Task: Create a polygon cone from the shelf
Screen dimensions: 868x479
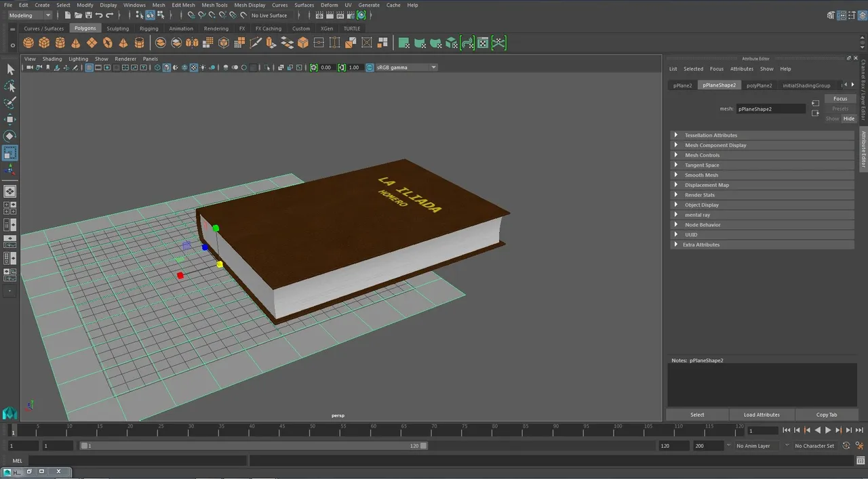Action: pos(76,43)
